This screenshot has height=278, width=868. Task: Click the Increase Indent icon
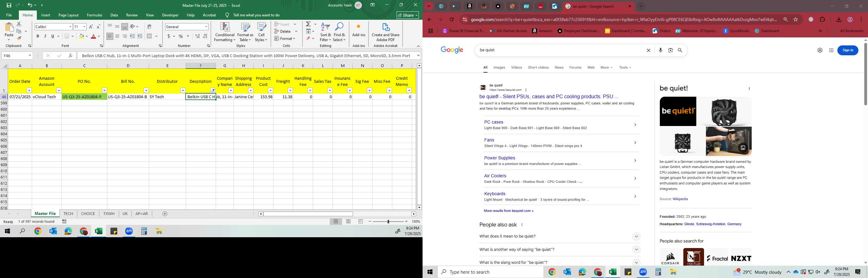click(x=140, y=36)
